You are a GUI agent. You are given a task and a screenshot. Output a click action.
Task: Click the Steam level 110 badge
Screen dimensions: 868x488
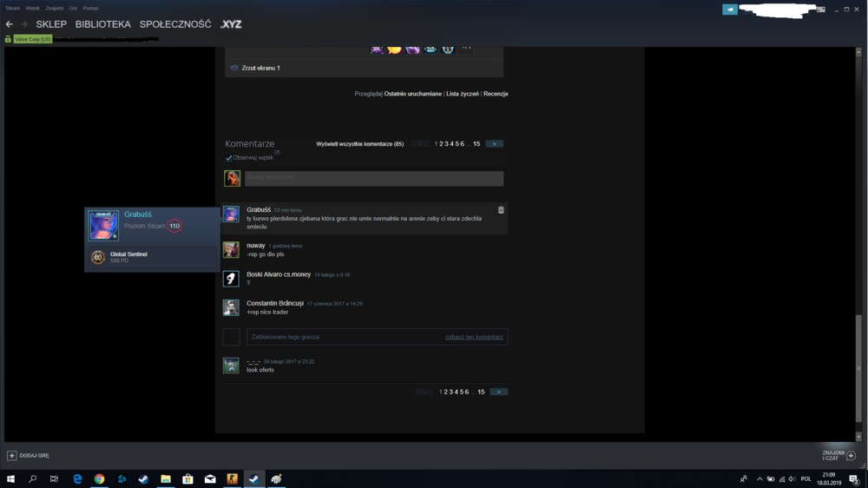[x=174, y=226]
